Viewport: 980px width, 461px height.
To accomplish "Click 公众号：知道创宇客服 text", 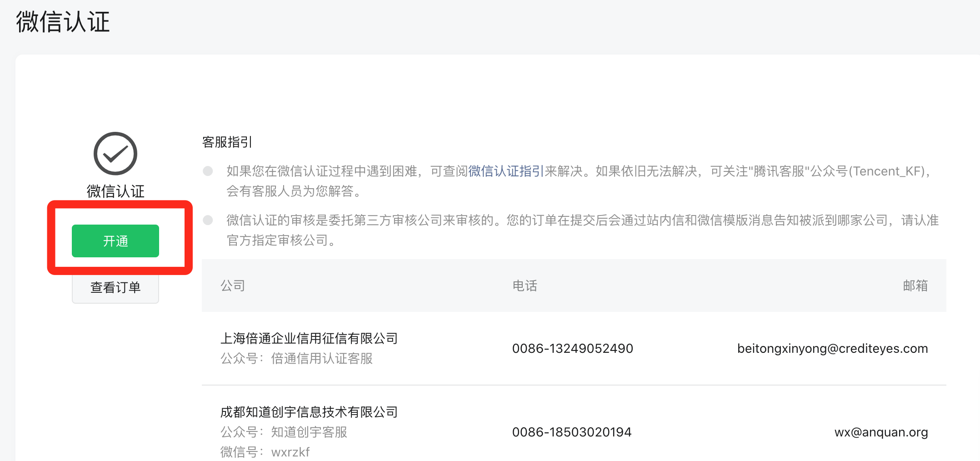I will click(284, 432).
